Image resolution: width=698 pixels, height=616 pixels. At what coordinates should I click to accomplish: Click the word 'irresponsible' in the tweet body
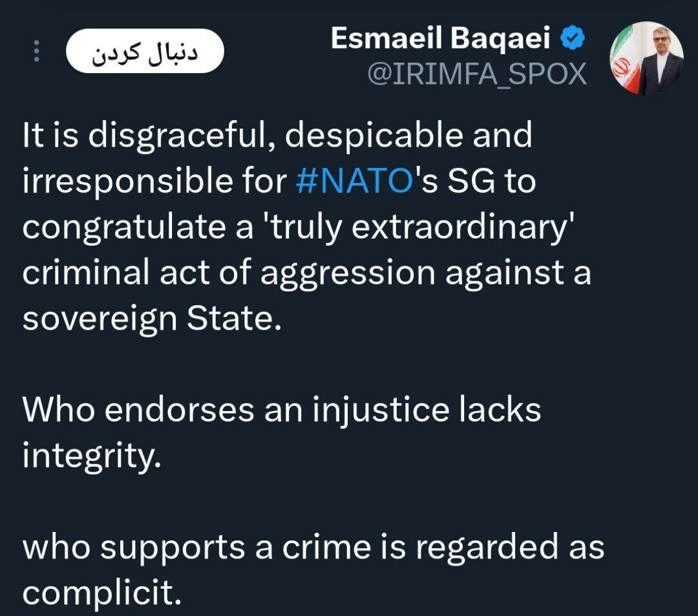[127, 182]
